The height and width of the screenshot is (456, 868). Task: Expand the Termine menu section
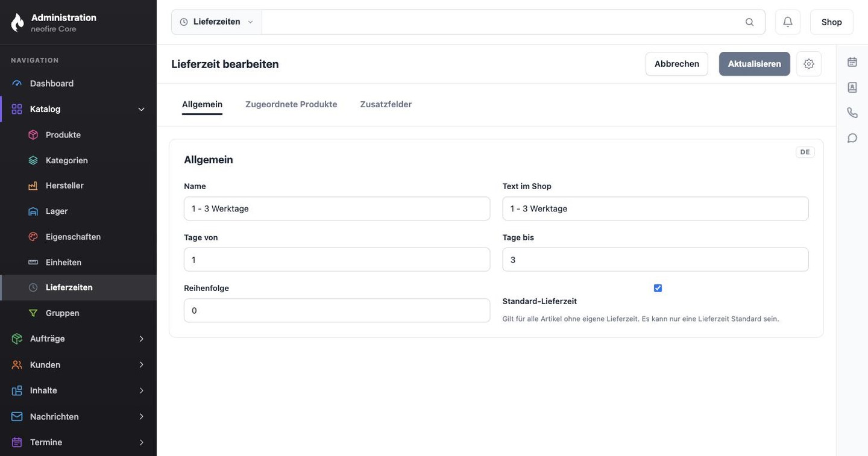[x=141, y=443]
